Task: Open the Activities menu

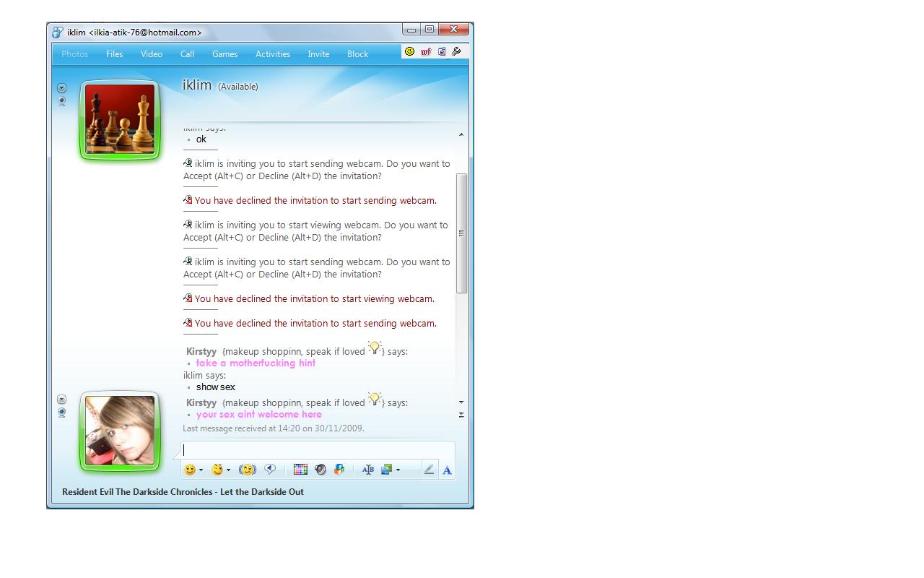Action: pos(273,54)
